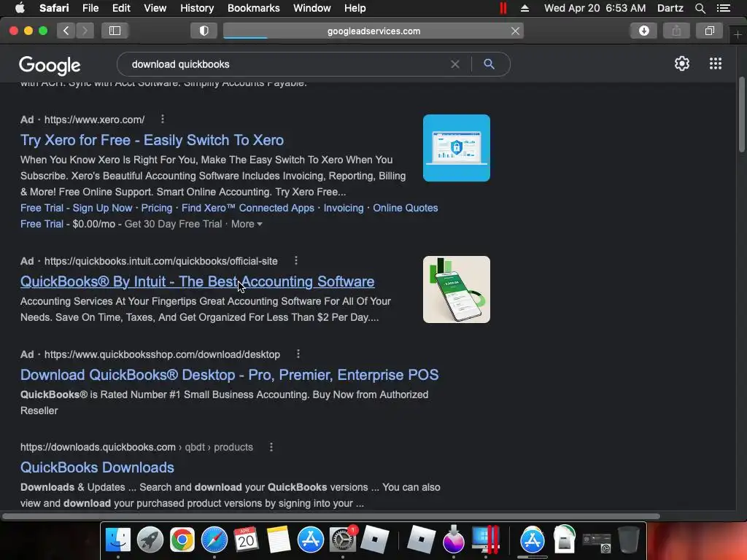
Task: Open the Apple menu
Action: click(x=20, y=8)
